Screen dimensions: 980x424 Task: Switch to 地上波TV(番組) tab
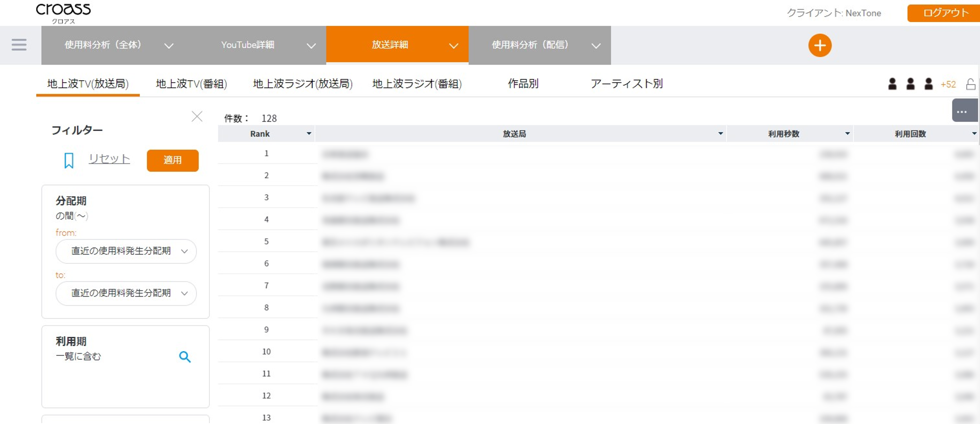[191, 84]
